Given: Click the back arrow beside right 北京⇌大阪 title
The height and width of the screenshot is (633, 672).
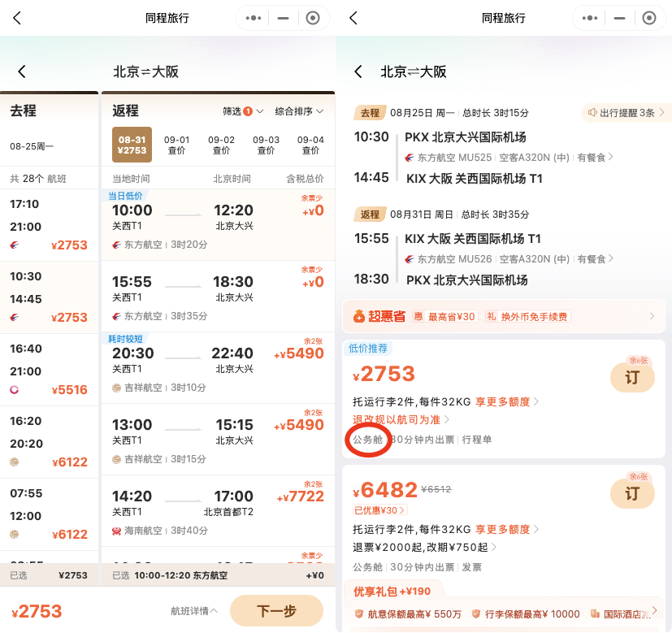Looking at the screenshot, I should [358, 72].
